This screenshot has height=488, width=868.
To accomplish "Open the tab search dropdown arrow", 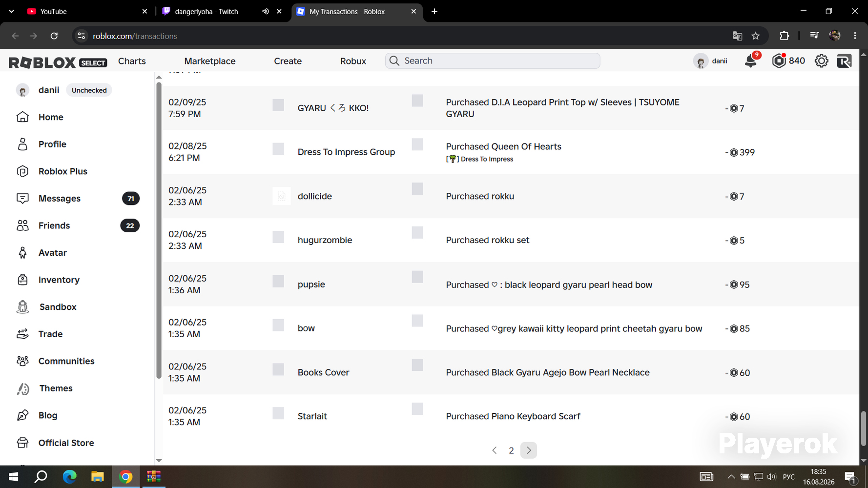I will pyautogui.click(x=11, y=11).
